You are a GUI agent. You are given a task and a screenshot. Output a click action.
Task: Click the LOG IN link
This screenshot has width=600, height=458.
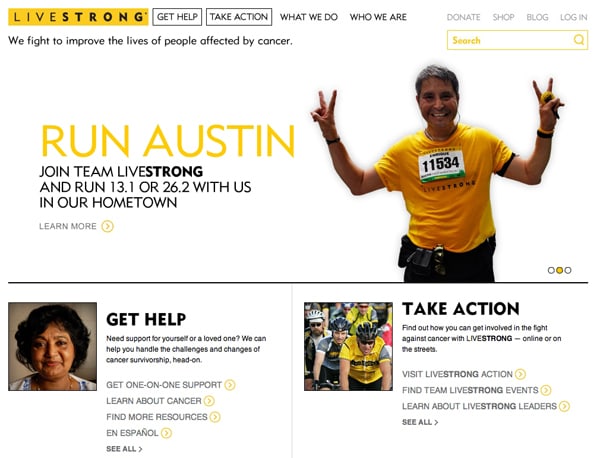pos(574,17)
